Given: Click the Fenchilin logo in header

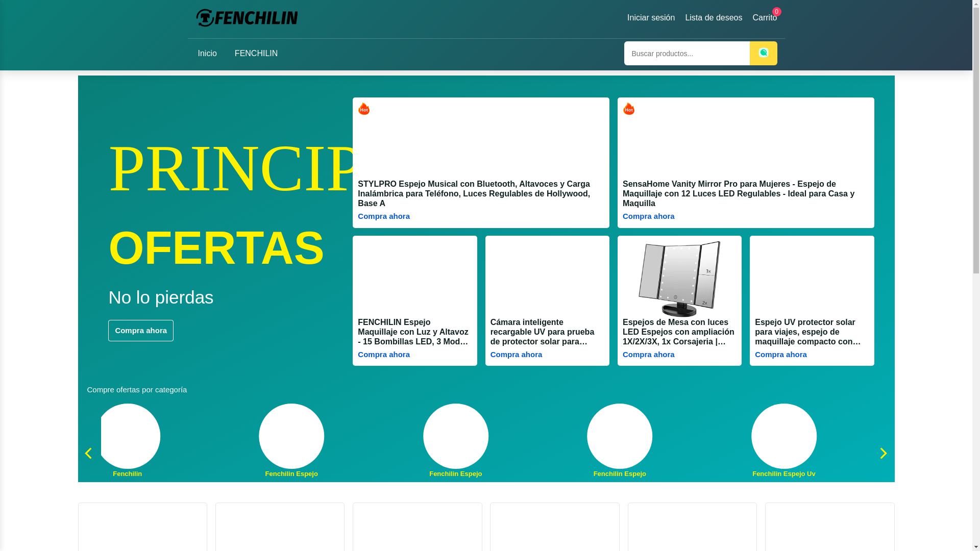Looking at the screenshot, I should (247, 18).
